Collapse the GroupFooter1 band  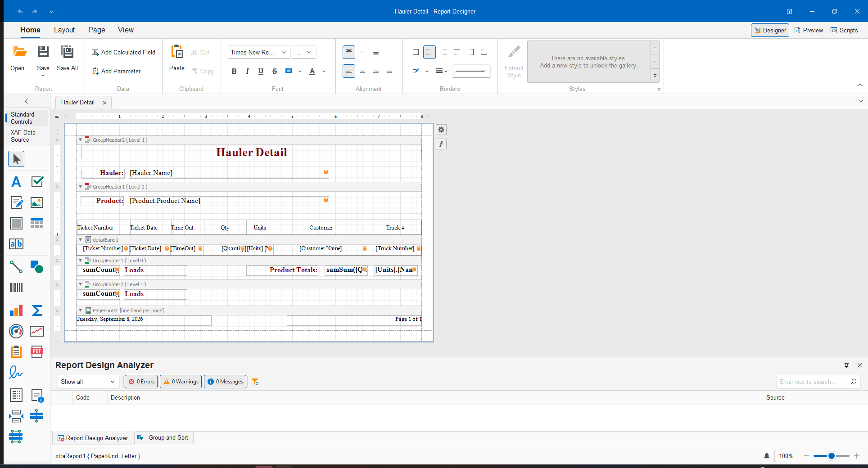pos(81,261)
